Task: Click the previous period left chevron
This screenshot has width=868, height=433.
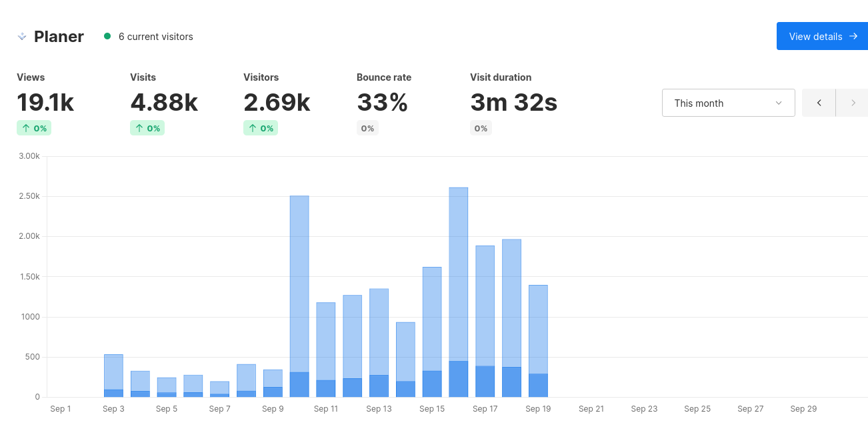Action: click(x=818, y=103)
